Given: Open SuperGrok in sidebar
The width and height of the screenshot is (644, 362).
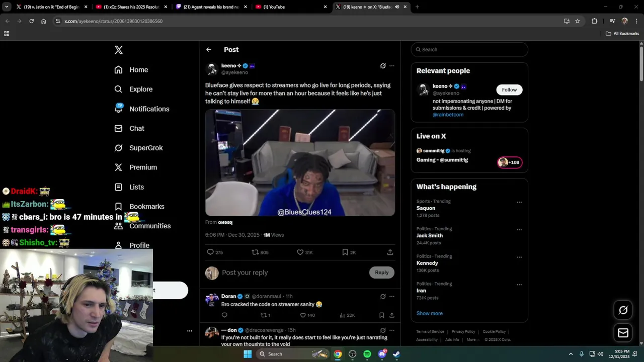Looking at the screenshot, I should 138,148.
